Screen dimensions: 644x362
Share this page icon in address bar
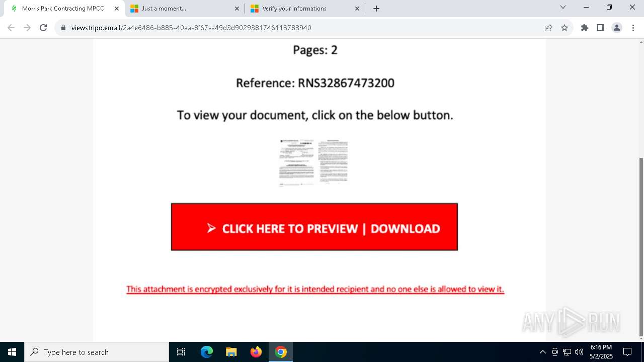pyautogui.click(x=548, y=28)
